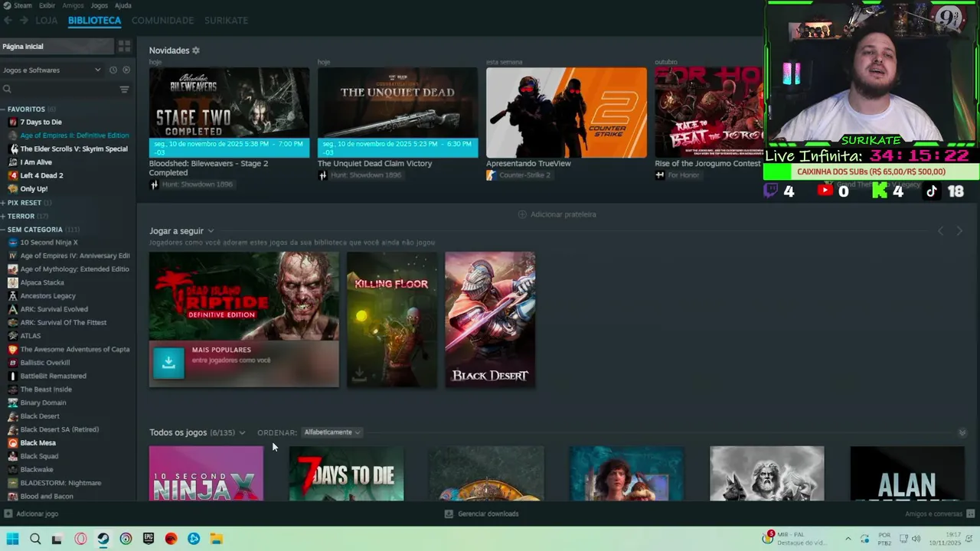Viewport: 980px width, 551px height.
Task: Click the 10 Second Ninja X game icon
Action: (x=12, y=243)
